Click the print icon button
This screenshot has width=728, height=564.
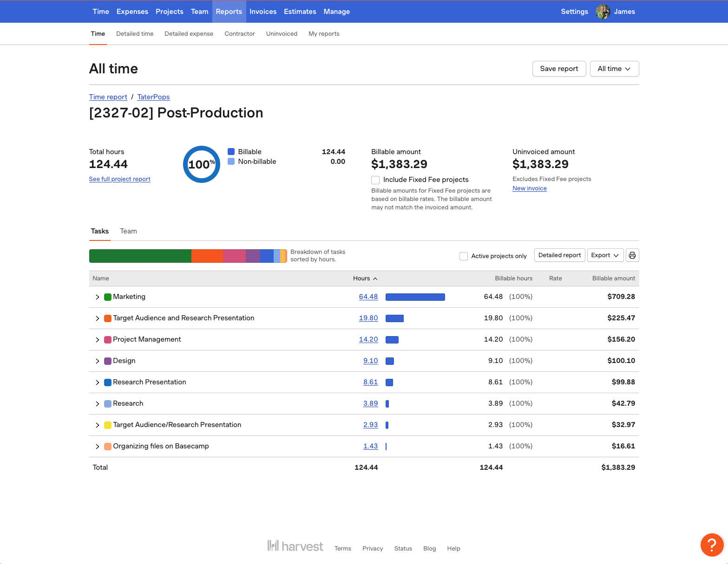632,255
